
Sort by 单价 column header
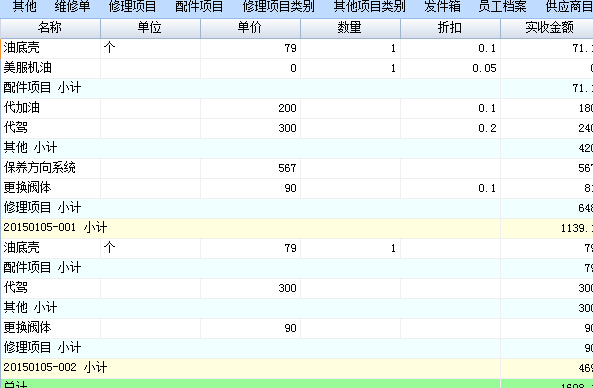(250, 28)
